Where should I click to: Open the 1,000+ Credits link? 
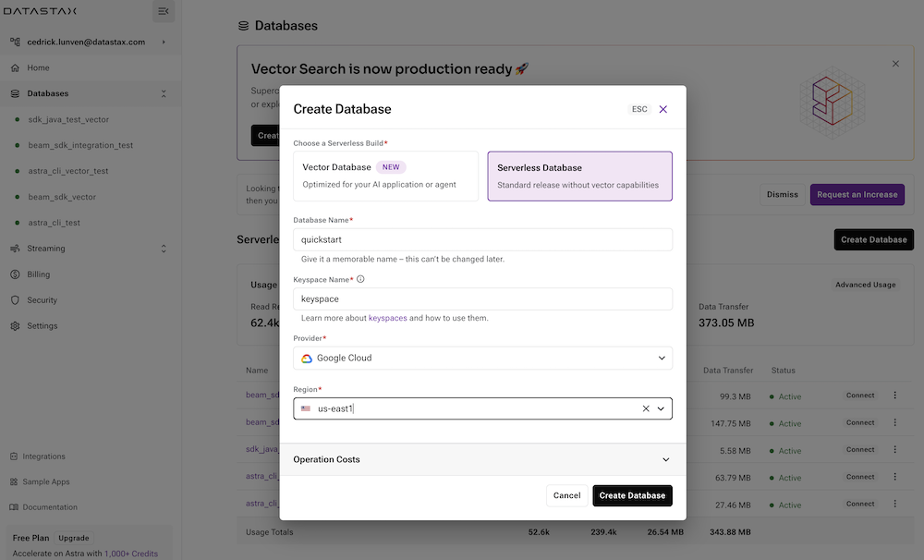(x=131, y=554)
